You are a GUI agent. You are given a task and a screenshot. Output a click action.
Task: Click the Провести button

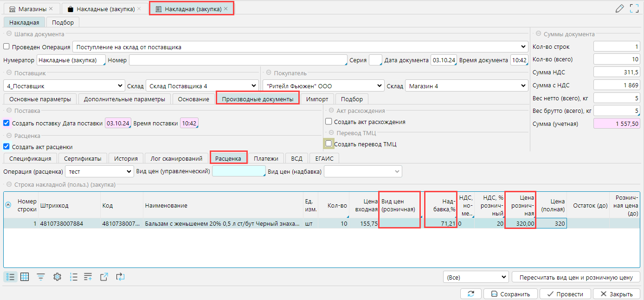coord(565,294)
